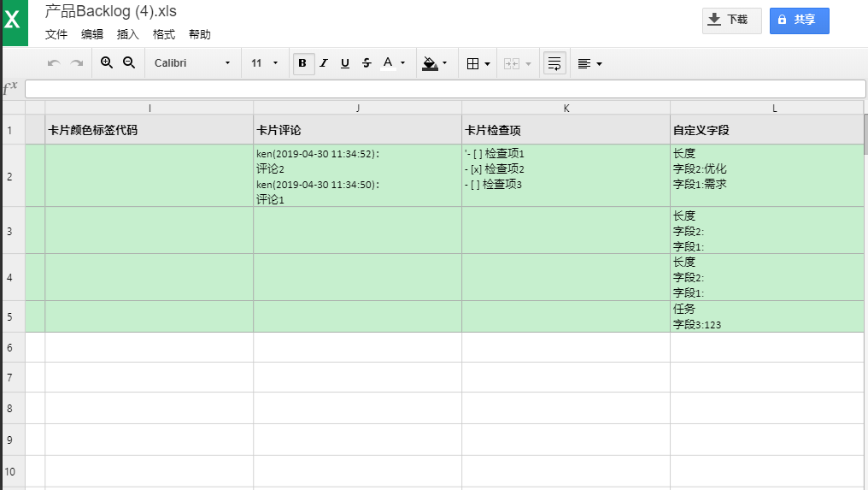
Task: Open the Calibri font family dropdown
Action: pyautogui.click(x=192, y=63)
